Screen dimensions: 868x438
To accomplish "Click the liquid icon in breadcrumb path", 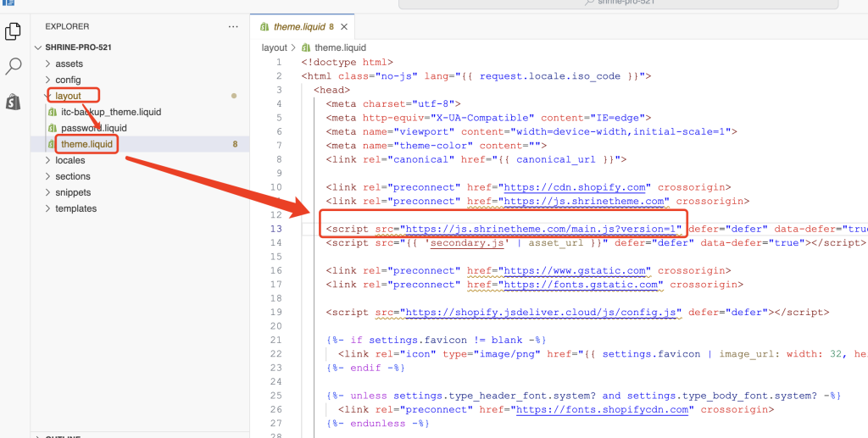I will point(307,48).
